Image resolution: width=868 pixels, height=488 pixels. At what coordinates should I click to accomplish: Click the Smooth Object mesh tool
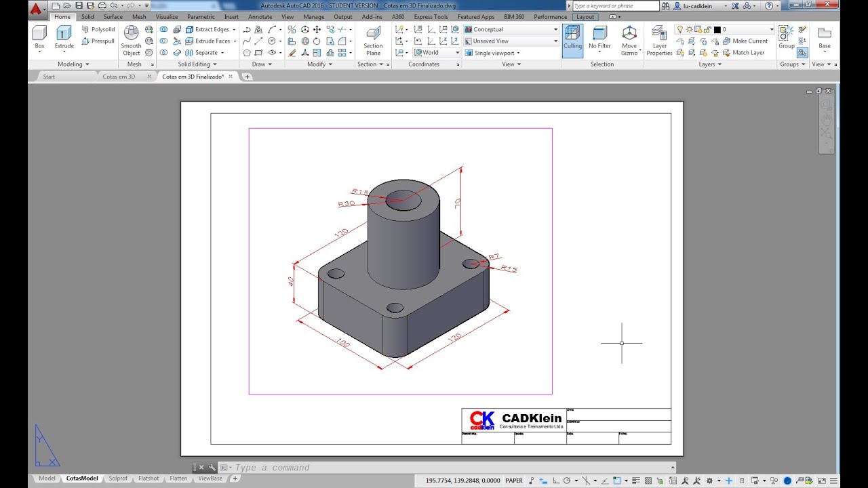coord(131,41)
